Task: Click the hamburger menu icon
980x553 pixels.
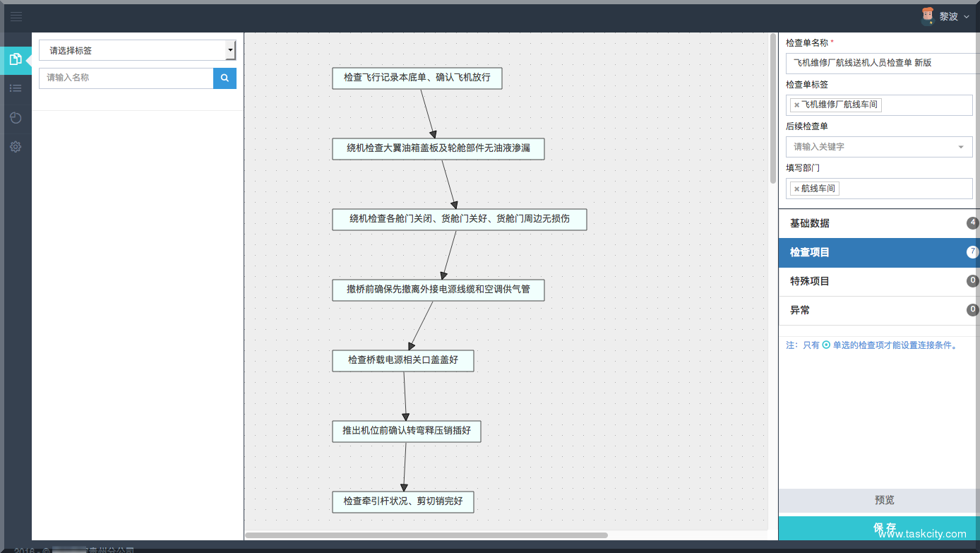Action: pos(16,16)
